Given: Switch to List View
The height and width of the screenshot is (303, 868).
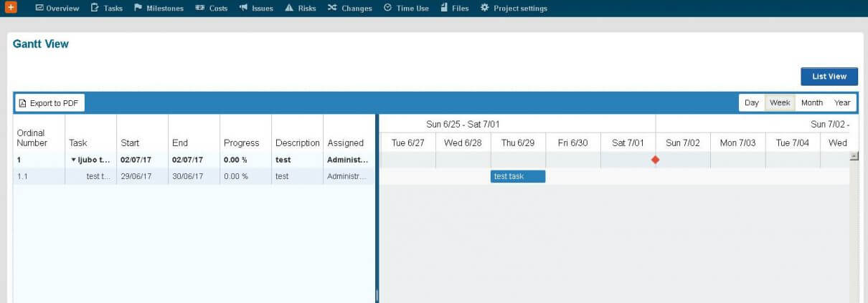Looking at the screenshot, I should 829,77.
